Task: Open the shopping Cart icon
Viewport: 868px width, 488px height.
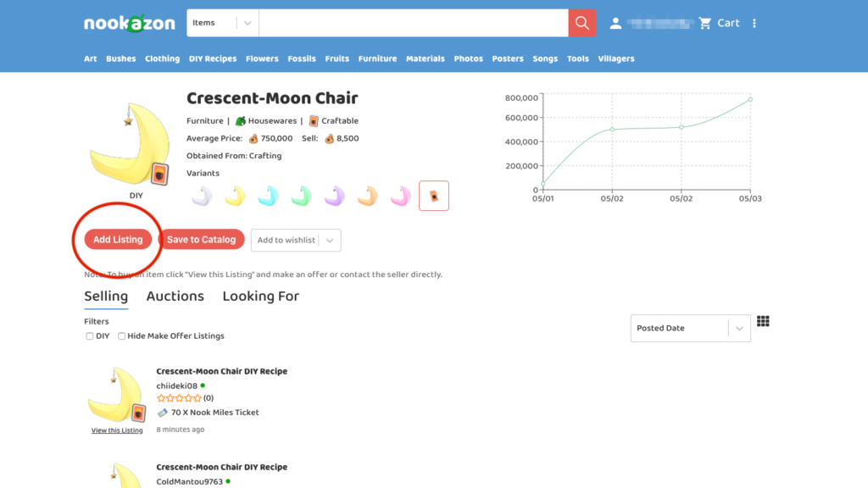Action: [704, 23]
